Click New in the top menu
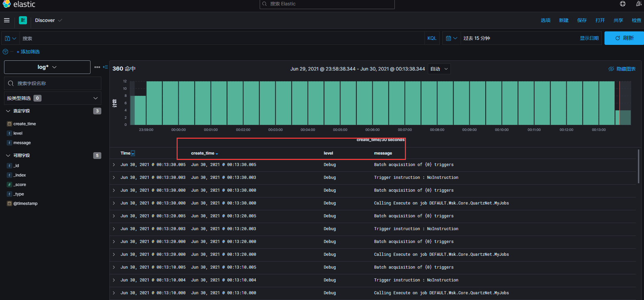Image resolution: width=644 pixels, height=300 pixels. pyautogui.click(x=564, y=20)
